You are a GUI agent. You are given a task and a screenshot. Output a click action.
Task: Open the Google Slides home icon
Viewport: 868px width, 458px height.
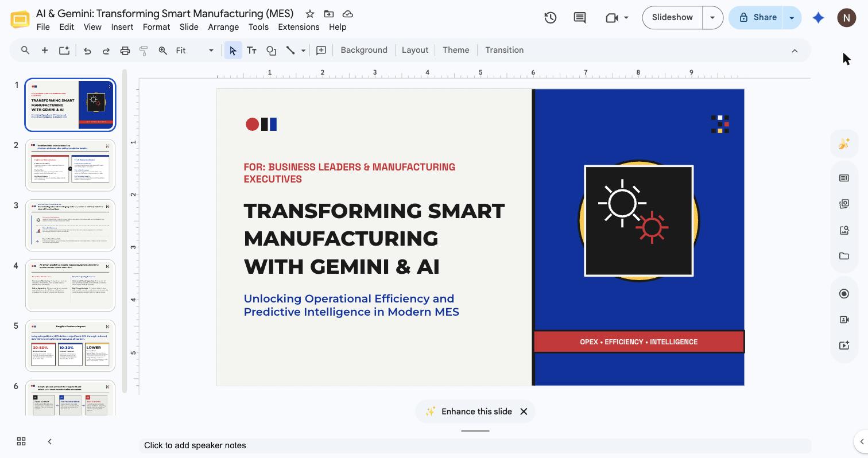(x=20, y=20)
